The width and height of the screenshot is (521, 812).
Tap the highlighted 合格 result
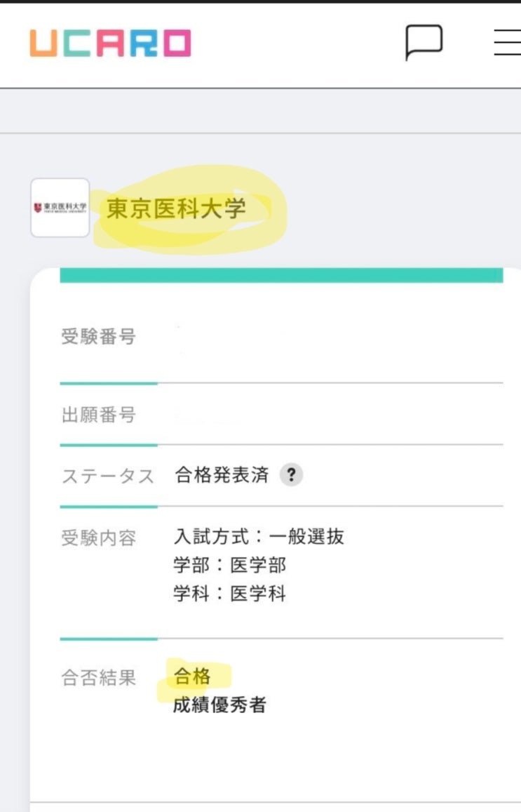(192, 677)
